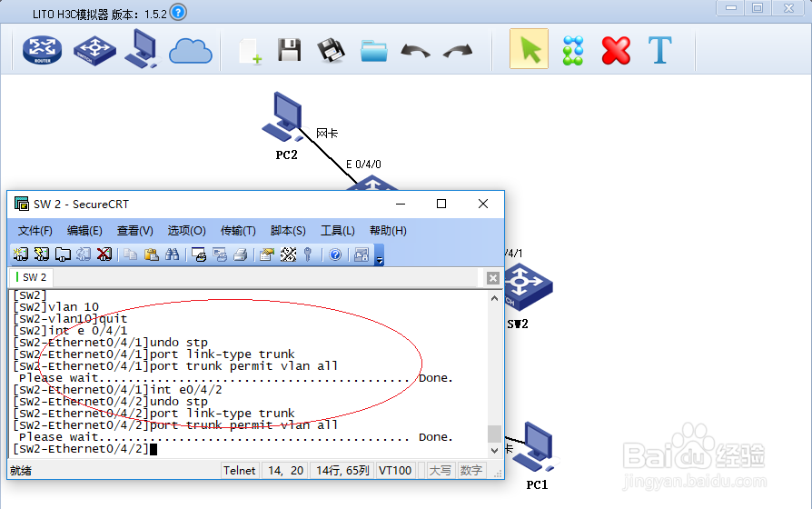Open SecureCRT Keymap Editor icon
The height and width of the screenshot is (509, 812).
pyautogui.click(x=288, y=254)
